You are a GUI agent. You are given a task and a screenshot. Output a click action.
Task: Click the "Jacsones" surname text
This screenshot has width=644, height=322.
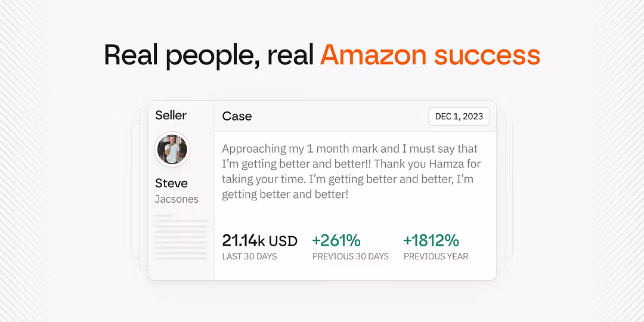point(177,199)
